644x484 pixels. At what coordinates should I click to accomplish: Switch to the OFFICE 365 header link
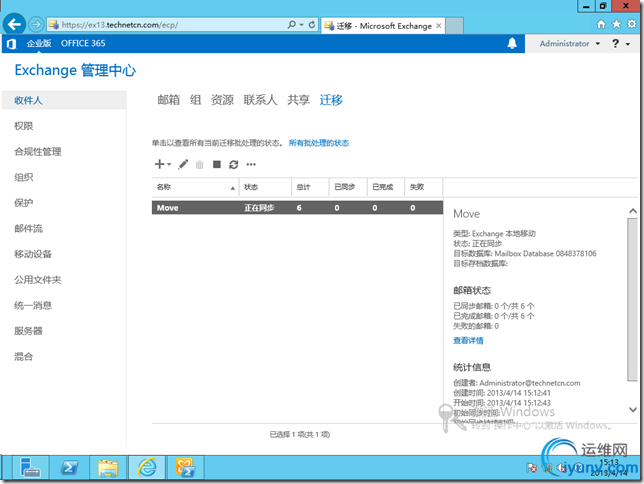tap(83, 43)
